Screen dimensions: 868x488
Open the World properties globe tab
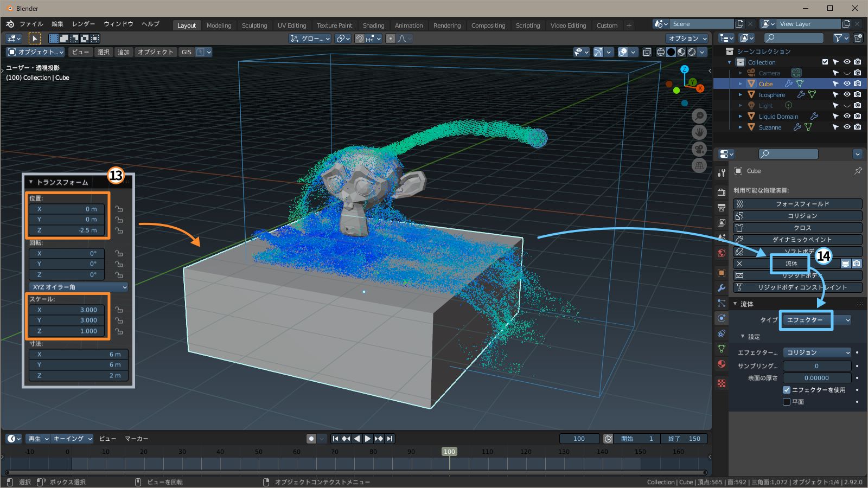[x=722, y=253]
